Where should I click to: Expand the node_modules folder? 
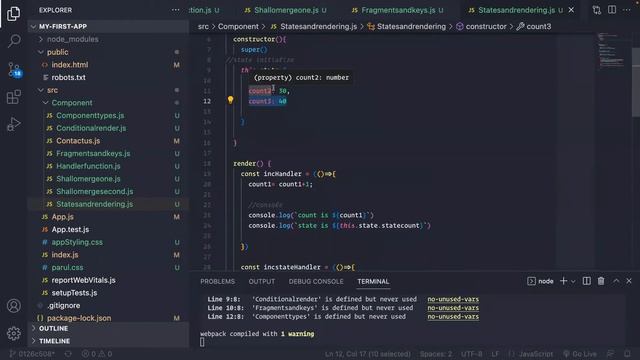[x=73, y=39]
